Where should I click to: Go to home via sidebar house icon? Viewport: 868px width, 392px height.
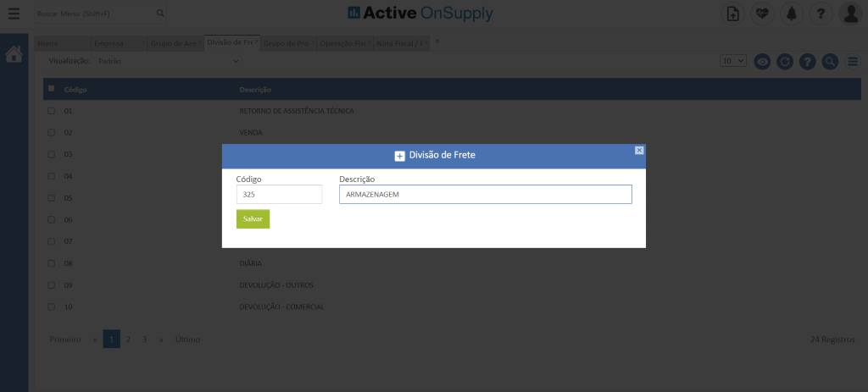tap(14, 54)
